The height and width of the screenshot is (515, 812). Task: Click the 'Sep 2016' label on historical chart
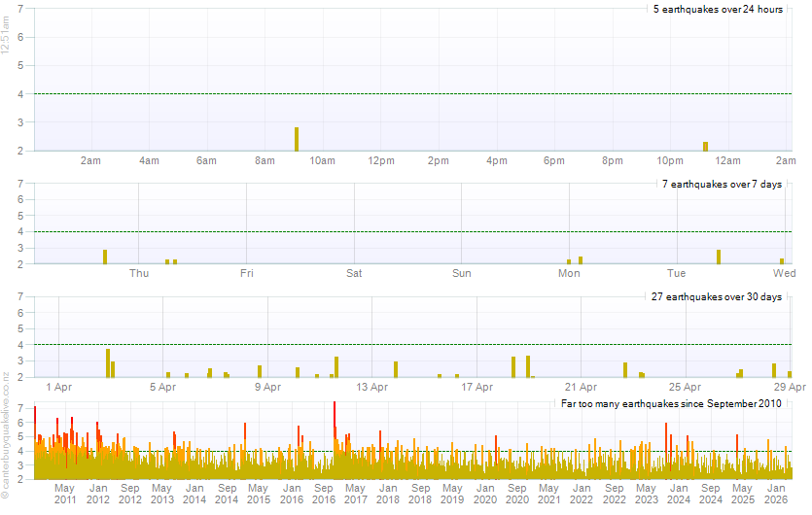(324, 493)
